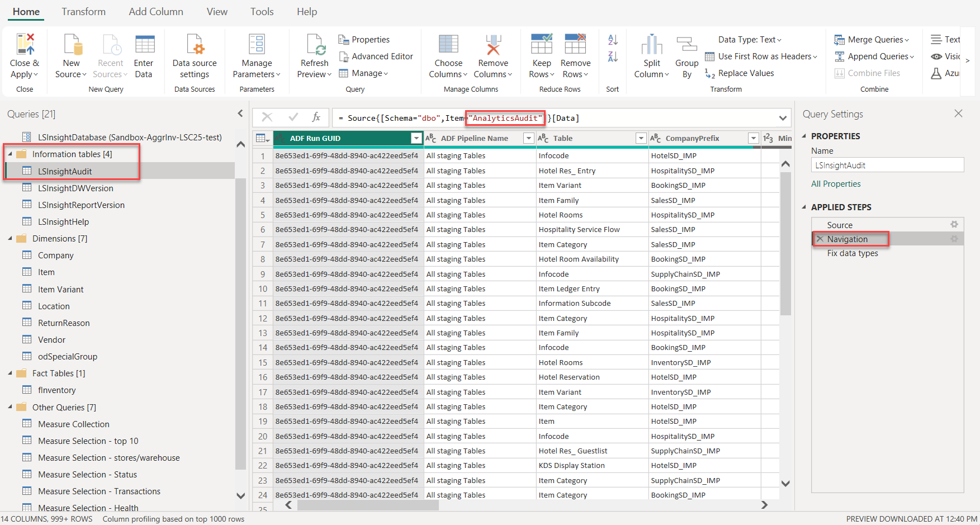980x525 pixels.
Task: Open Data source settings
Action: [195, 45]
